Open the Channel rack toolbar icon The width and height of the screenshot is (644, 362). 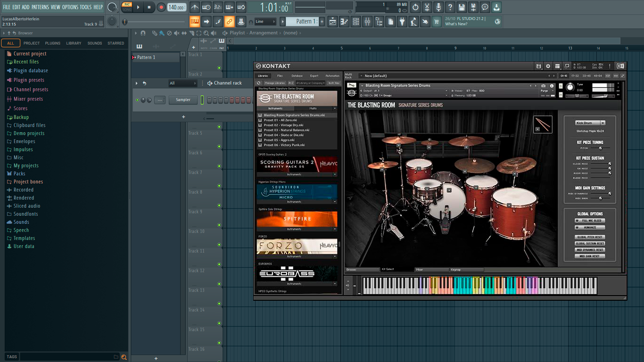point(355,22)
